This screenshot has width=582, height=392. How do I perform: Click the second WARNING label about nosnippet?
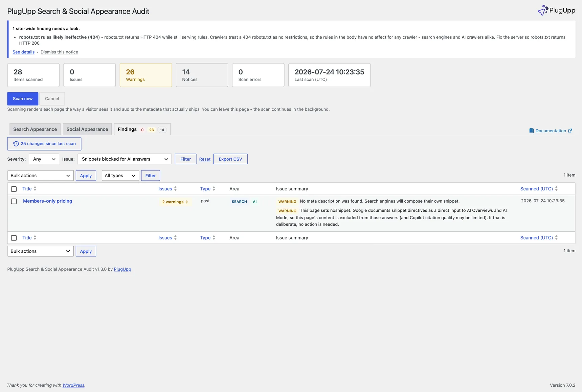[x=287, y=211]
